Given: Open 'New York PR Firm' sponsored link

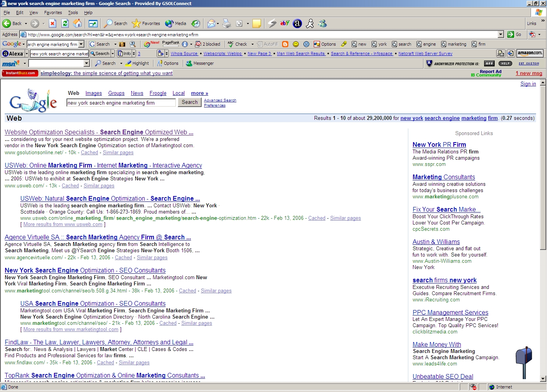Looking at the screenshot, I should [439, 145].
